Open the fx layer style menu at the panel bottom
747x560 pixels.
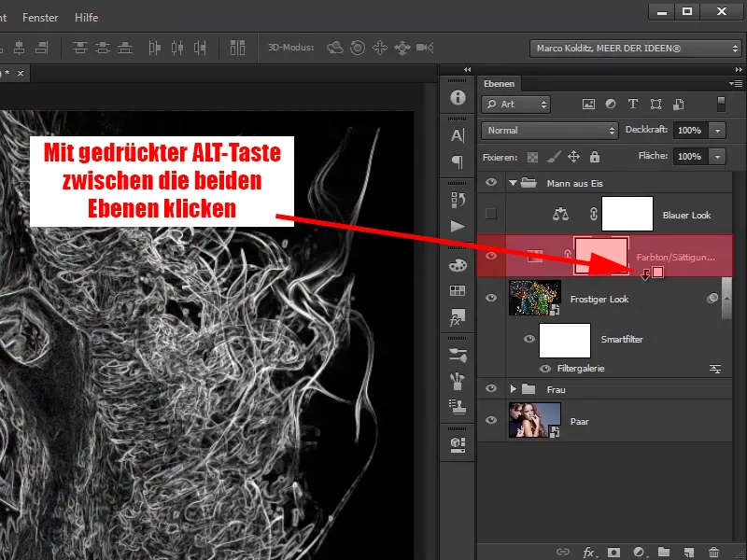[x=589, y=553]
